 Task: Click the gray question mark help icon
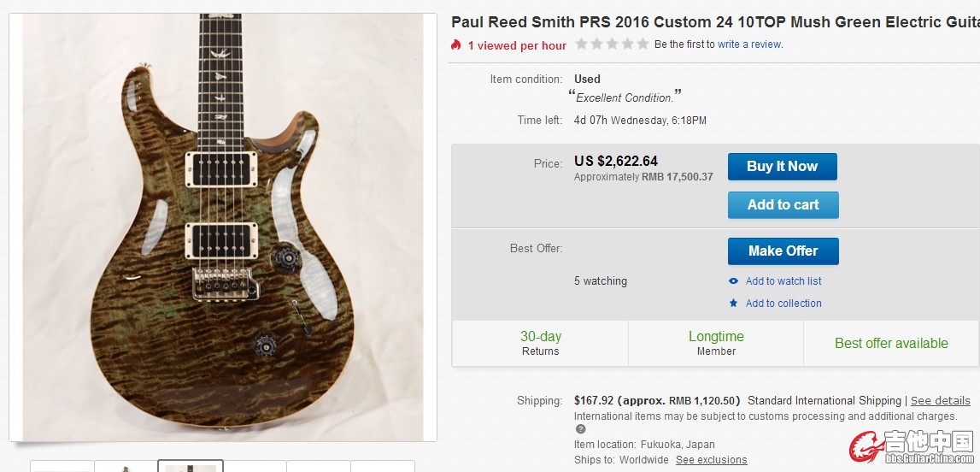[x=581, y=429]
